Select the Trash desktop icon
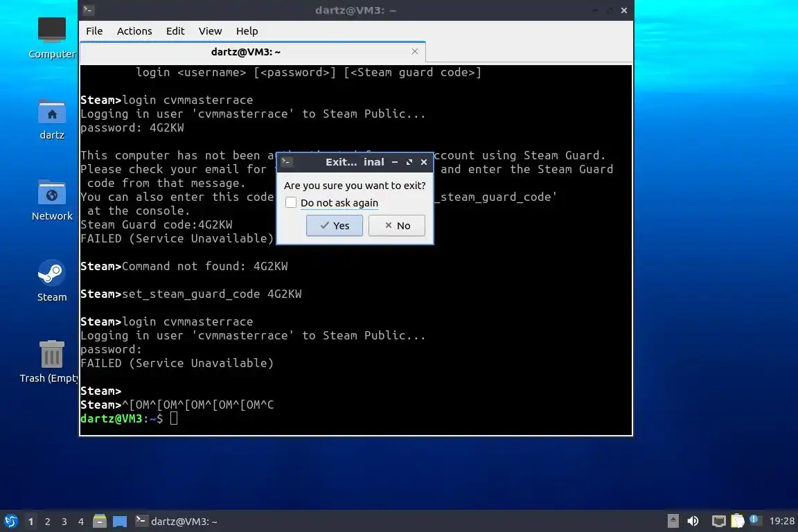Screen dimensions: 798x532 (49, 362)
